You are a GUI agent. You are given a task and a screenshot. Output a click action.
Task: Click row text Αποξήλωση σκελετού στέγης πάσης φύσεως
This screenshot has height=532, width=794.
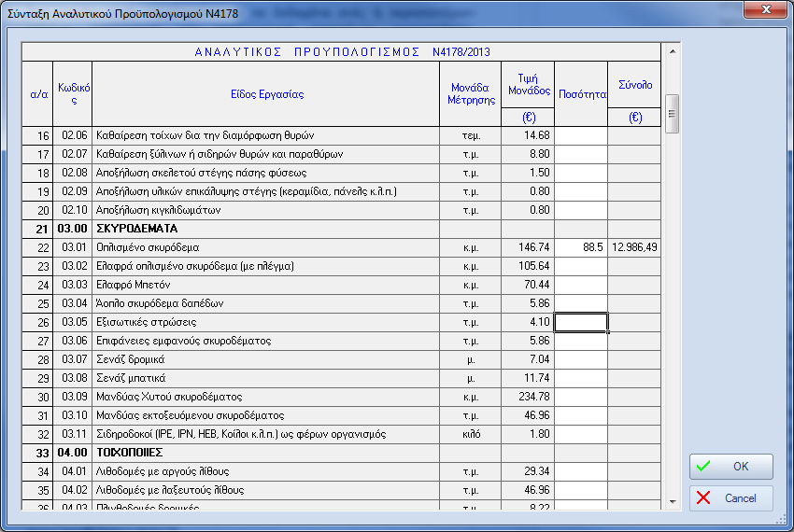[x=201, y=173]
